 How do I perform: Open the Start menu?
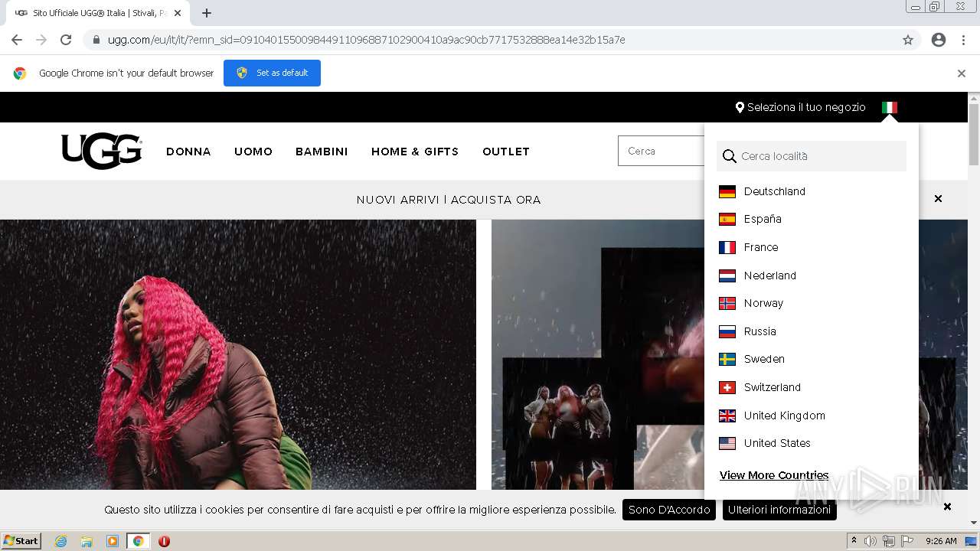[21, 541]
